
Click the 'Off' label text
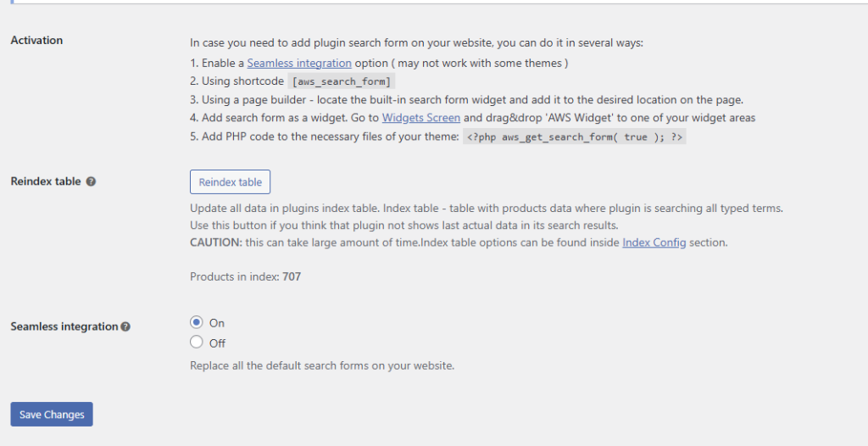tap(217, 343)
